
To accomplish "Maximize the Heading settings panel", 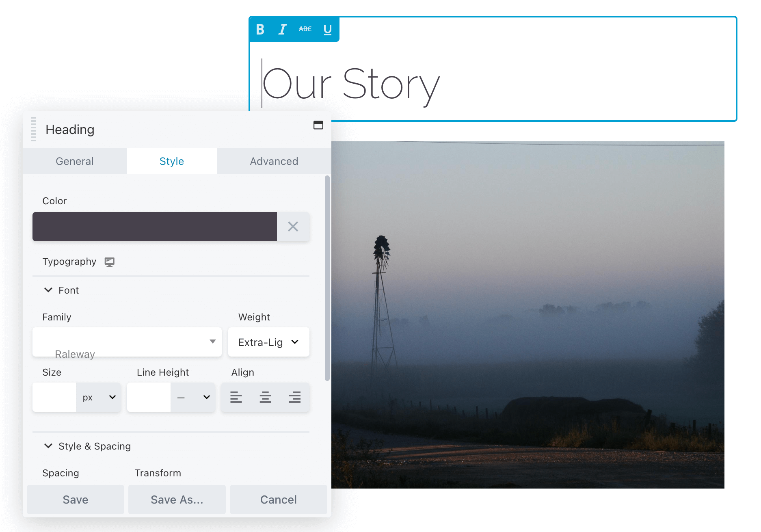I will click(318, 125).
